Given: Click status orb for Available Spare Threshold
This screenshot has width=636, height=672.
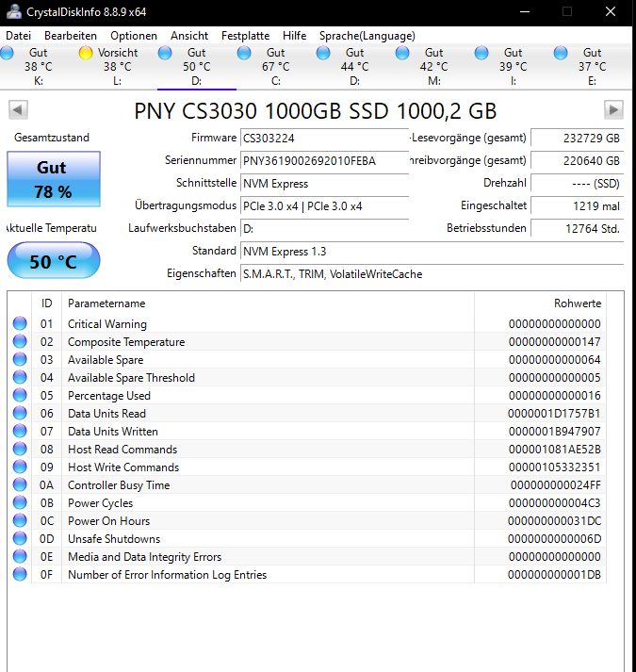Looking at the screenshot, I should tap(20, 378).
